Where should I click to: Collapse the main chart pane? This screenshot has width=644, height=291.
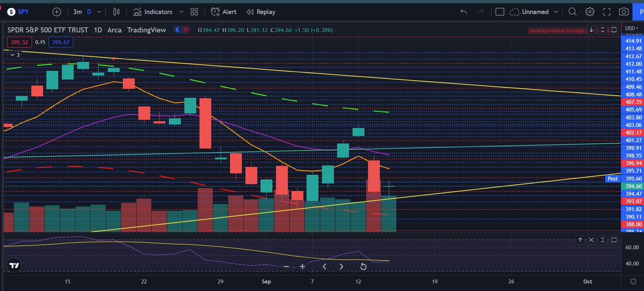point(603,30)
